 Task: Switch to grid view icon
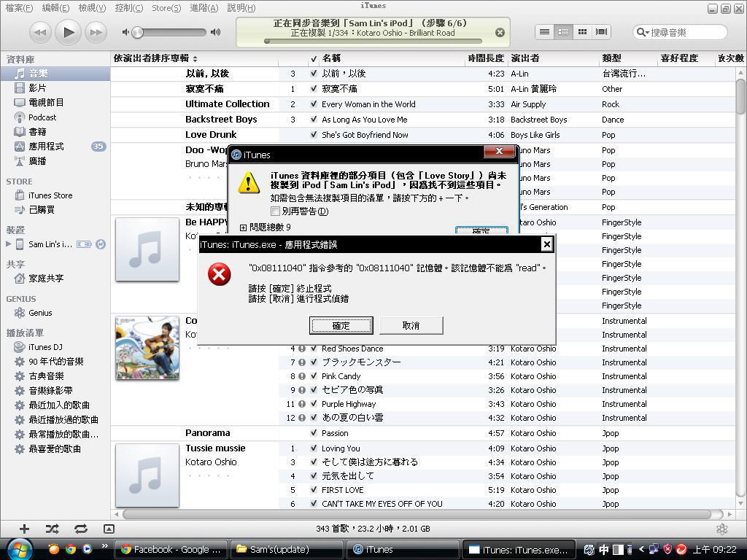tap(582, 32)
